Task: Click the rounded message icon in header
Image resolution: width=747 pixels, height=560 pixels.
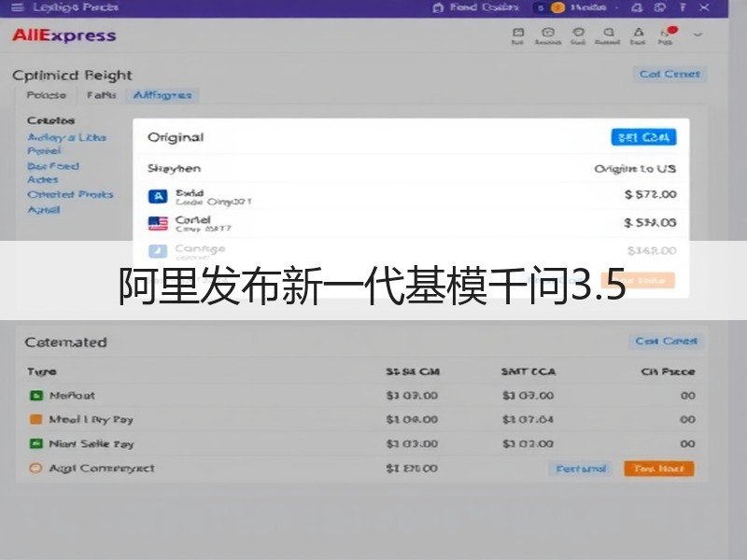Action: pyautogui.click(x=548, y=33)
